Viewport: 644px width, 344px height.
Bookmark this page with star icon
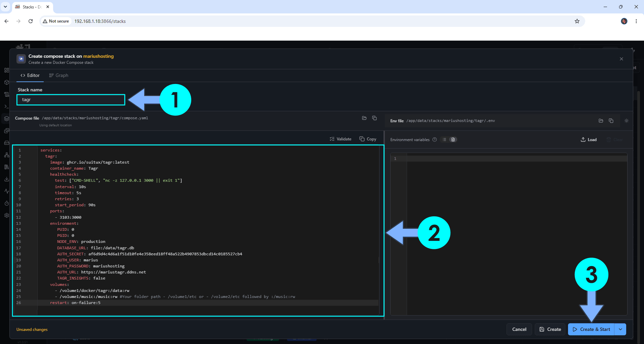[577, 21]
